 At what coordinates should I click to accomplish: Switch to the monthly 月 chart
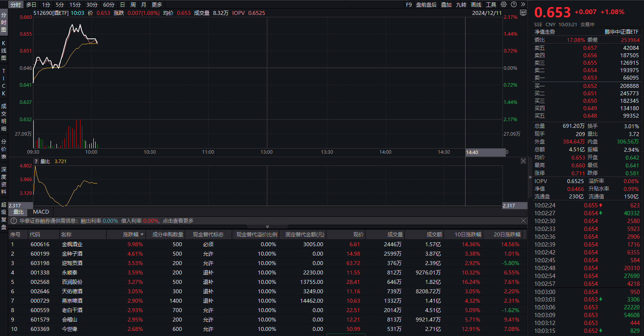coord(144,5)
